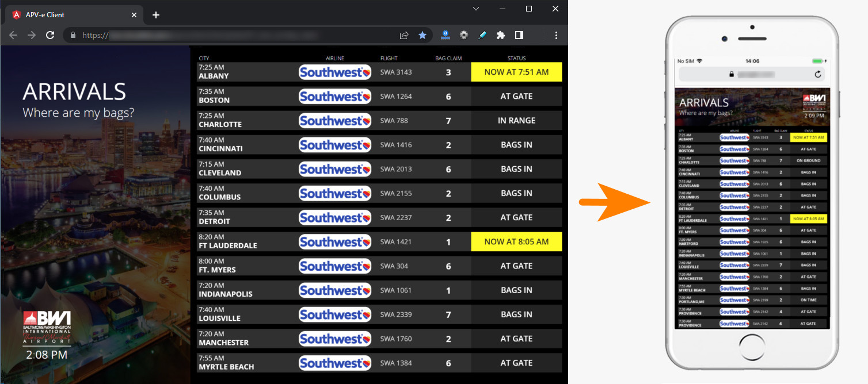
Task: Go back using the browser back arrow
Action: click(14, 35)
